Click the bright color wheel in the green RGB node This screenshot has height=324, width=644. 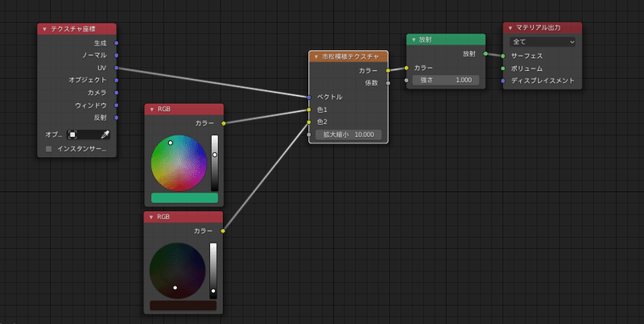coord(179,163)
